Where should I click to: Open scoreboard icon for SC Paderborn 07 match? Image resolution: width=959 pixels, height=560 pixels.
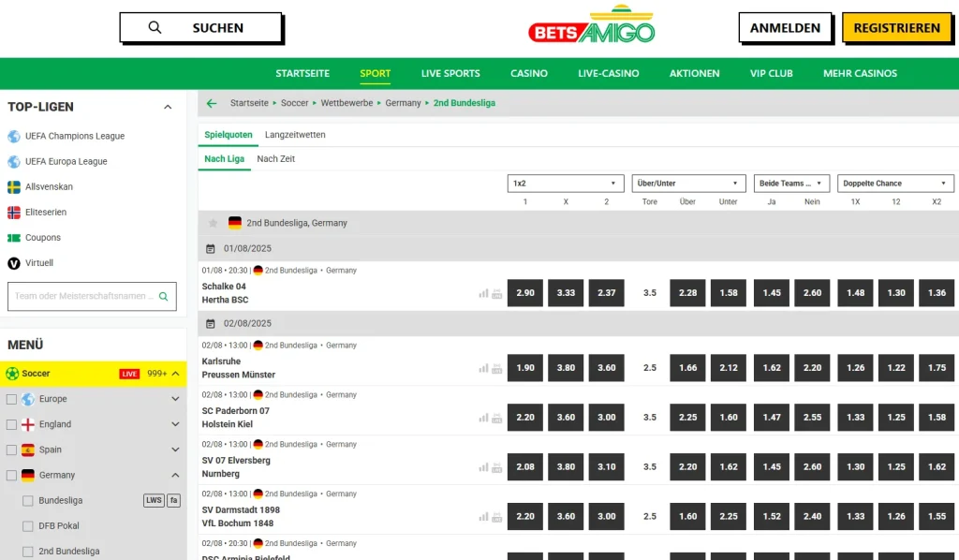click(x=496, y=418)
